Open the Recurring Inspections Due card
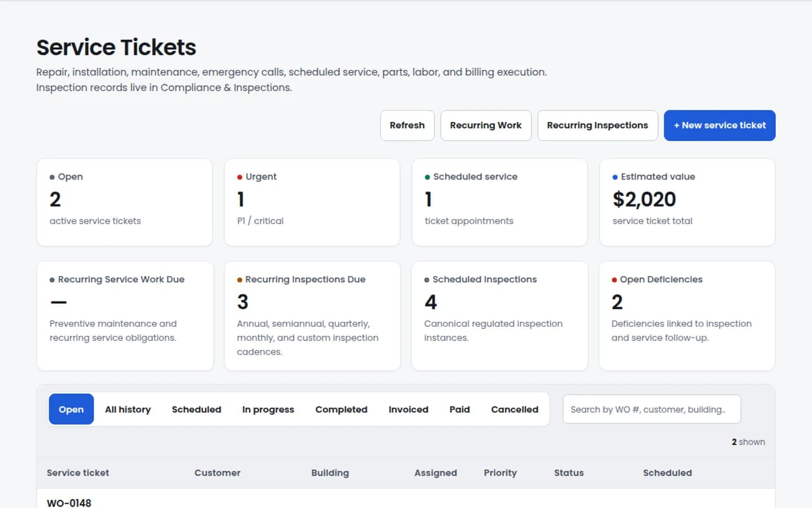The height and width of the screenshot is (508, 812). point(312,316)
